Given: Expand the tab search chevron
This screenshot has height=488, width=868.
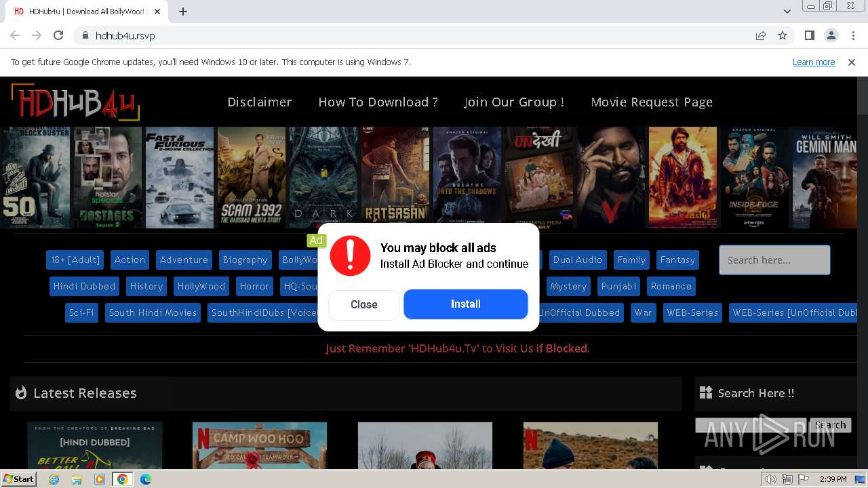Looking at the screenshot, I should 787,12.
